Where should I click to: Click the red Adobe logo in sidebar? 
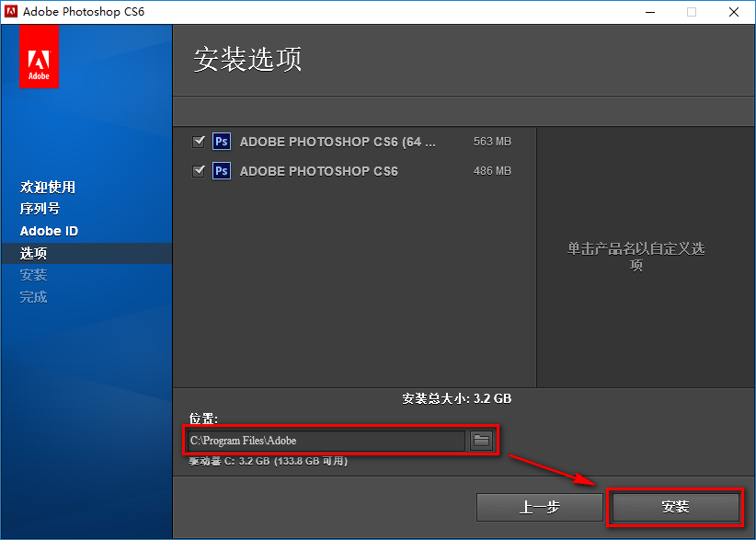pos(38,56)
